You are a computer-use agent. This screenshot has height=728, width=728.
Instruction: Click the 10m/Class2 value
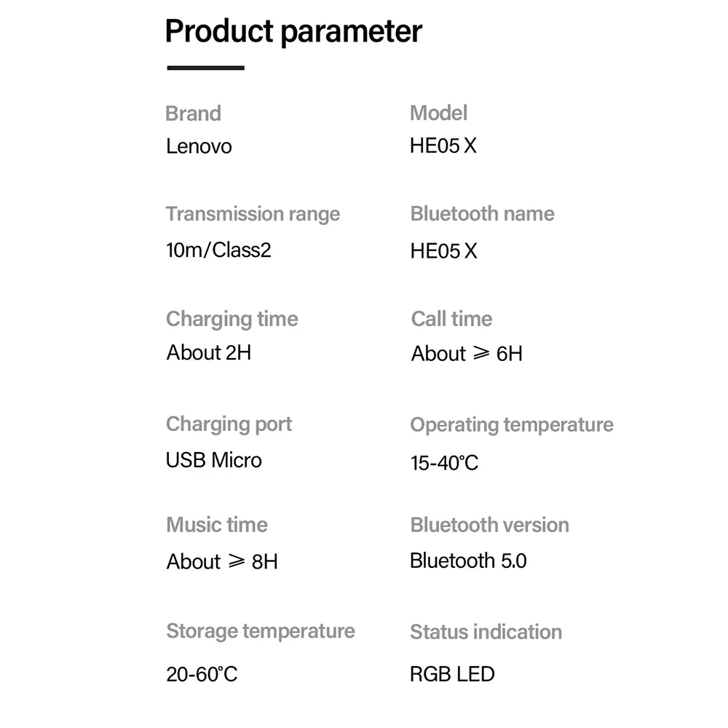[x=218, y=250]
